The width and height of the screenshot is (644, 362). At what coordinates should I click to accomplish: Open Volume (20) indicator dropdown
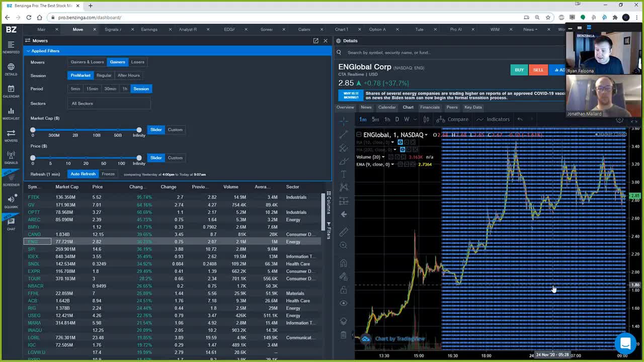(383, 157)
